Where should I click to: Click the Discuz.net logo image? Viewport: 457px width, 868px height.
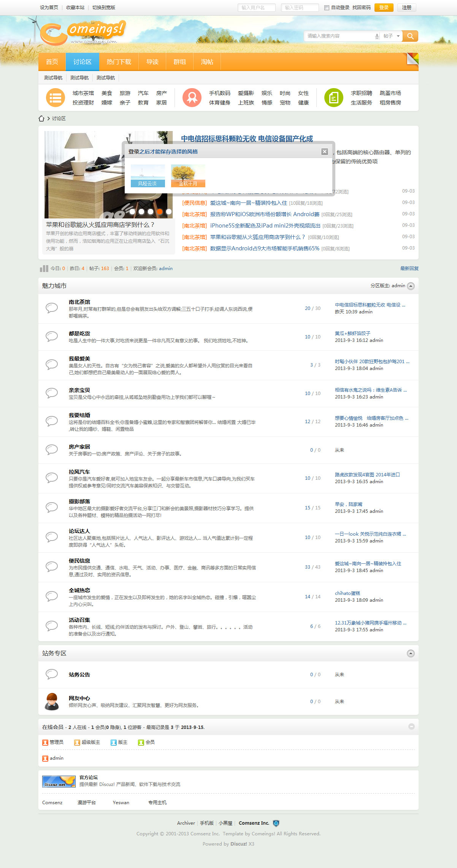click(x=59, y=781)
